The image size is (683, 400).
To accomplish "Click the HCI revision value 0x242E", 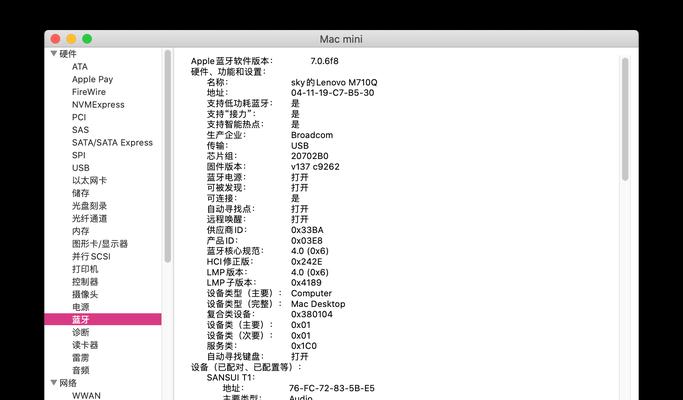I will point(307,261).
